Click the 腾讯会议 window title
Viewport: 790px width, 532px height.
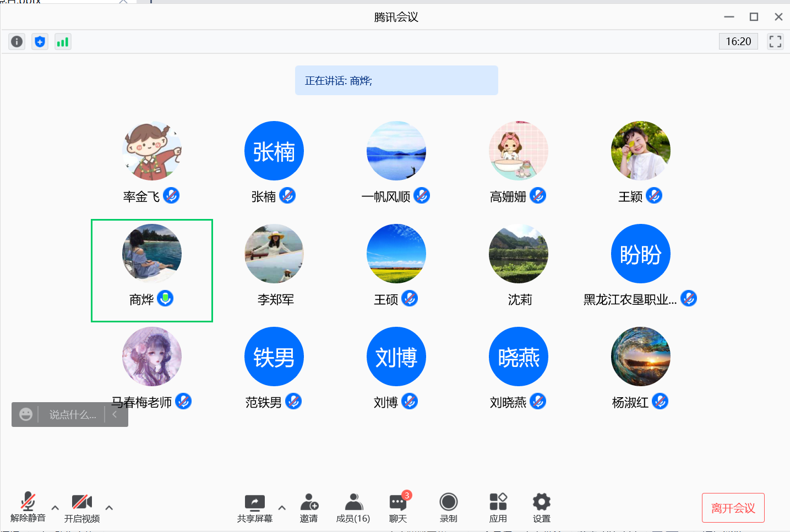(x=396, y=17)
